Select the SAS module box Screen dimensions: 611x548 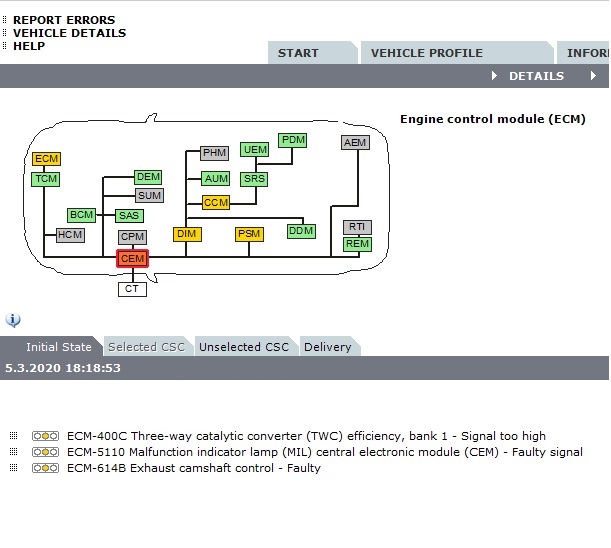pos(129,216)
